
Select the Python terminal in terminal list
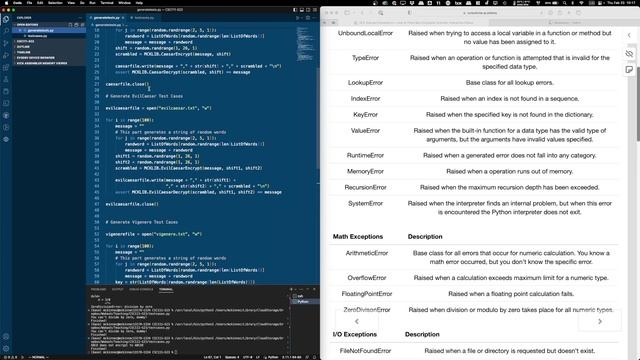click(x=304, y=302)
